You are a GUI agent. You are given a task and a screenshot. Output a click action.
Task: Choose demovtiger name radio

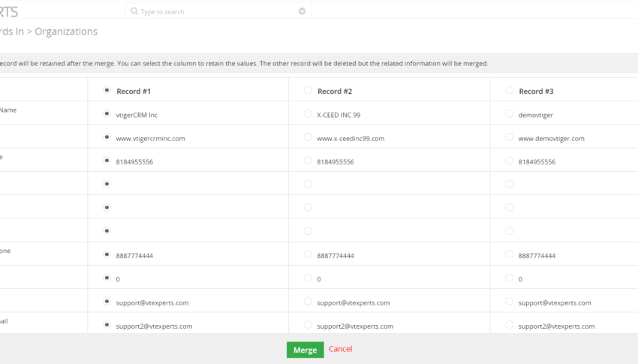pos(509,114)
